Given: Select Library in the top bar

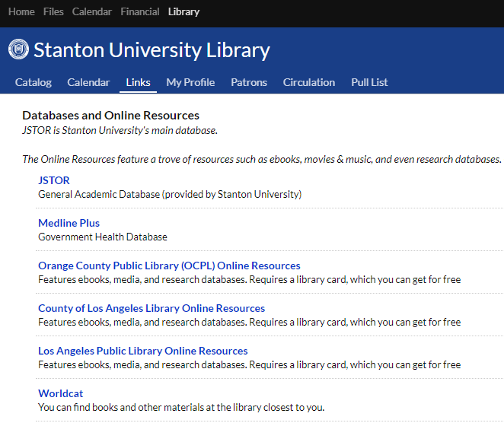Looking at the screenshot, I should click(x=183, y=12).
